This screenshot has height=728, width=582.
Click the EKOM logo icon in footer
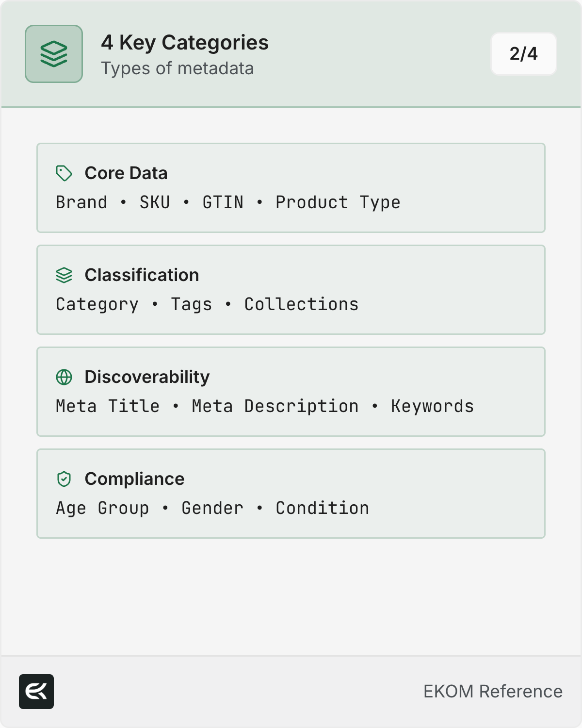(x=36, y=692)
